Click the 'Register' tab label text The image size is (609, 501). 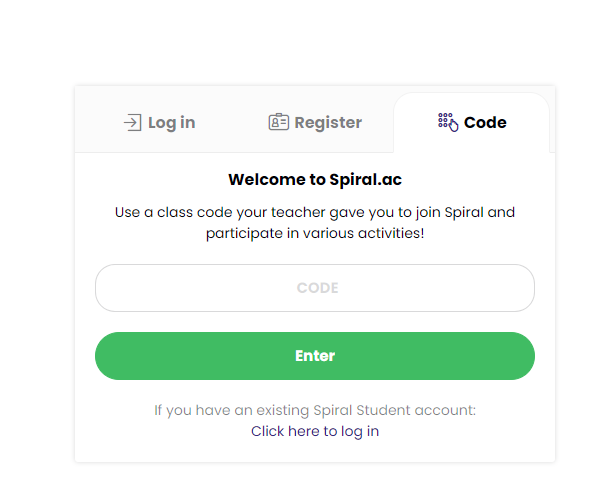(328, 123)
